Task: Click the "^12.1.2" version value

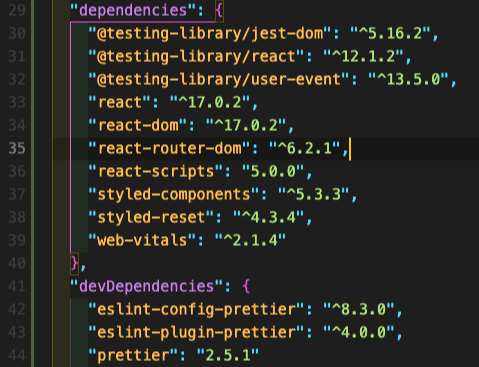Action: [x=364, y=56]
